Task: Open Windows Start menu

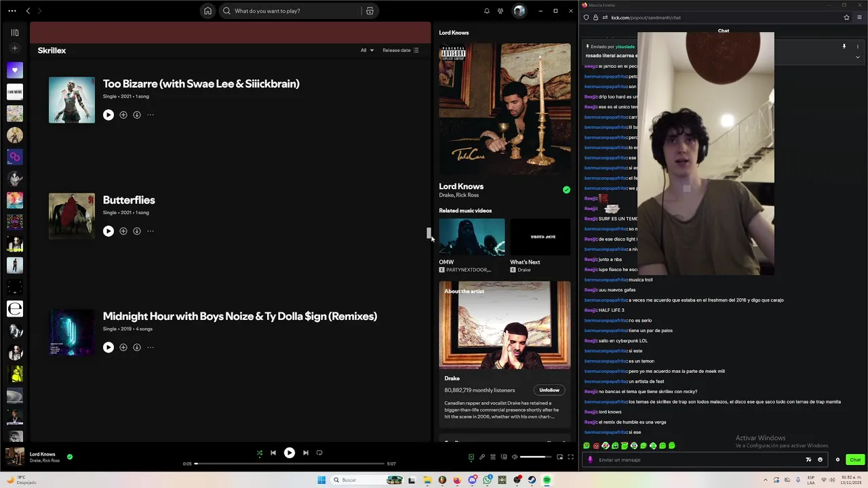Action: pos(321,480)
